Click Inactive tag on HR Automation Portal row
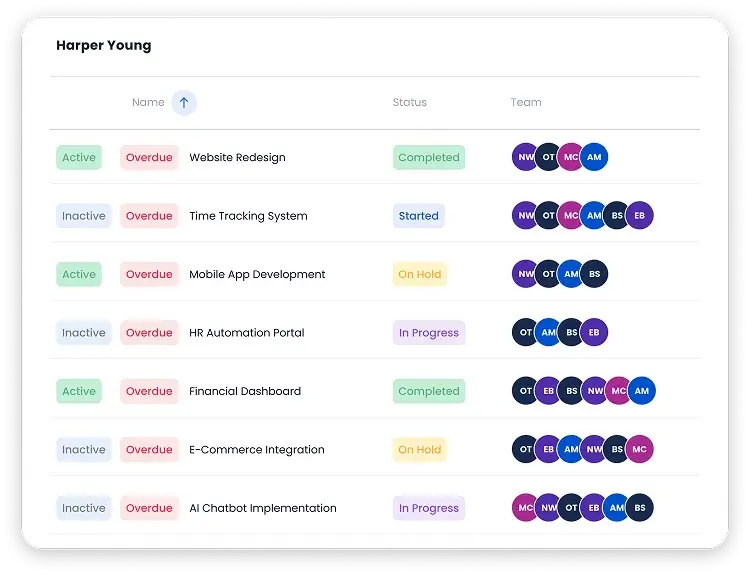Image resolution: width=750 pixels, height=575 pixels. click(84, 332)
